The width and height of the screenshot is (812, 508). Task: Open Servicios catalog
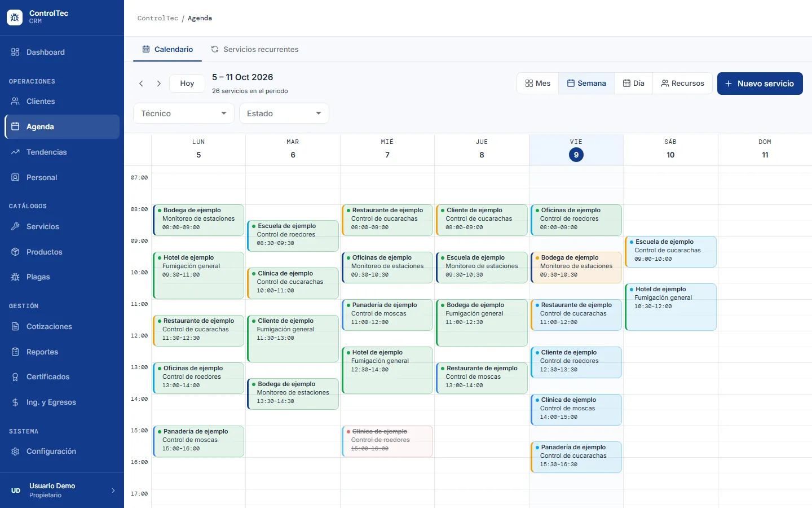[x=62, y=226]
